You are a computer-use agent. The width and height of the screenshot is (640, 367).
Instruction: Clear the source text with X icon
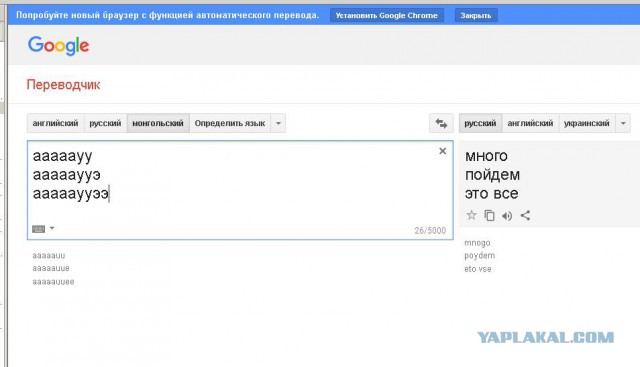pyautogui.click(x=442, y=151)
